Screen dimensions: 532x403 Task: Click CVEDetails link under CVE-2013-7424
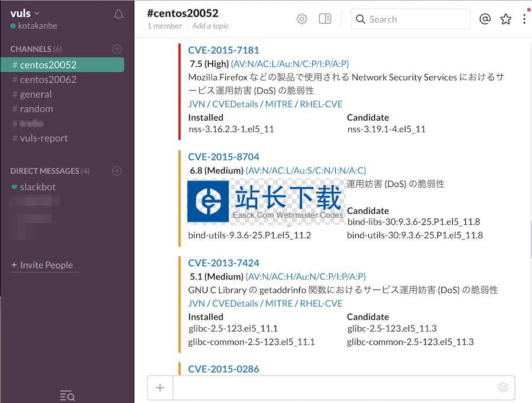(235, 303)
